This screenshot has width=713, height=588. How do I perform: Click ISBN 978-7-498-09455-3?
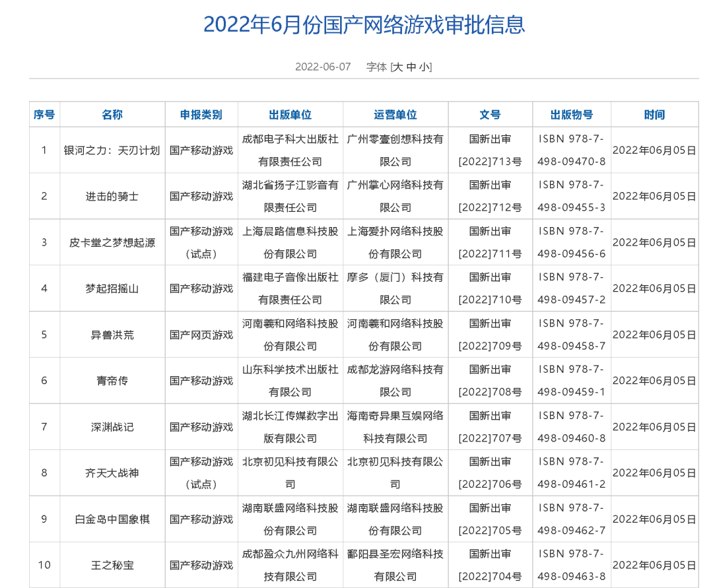click(572, 196)
